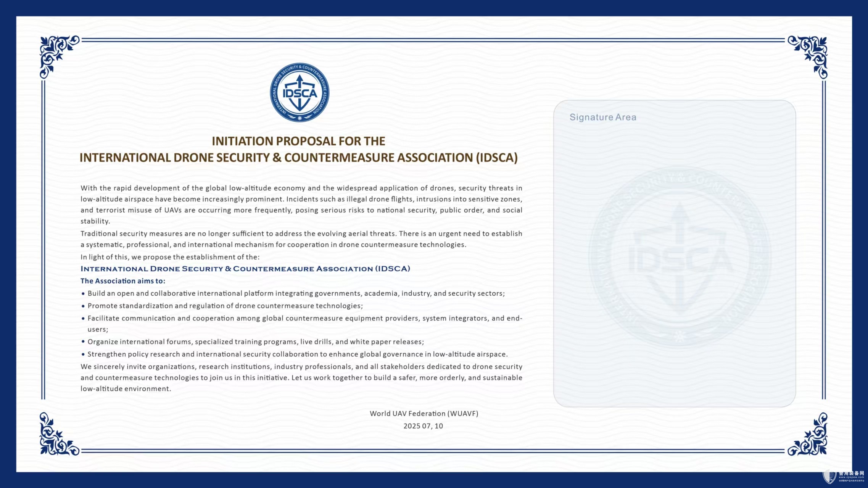868x488 pixels.
Task: Click inside the Signature Area box
Action: (674, 253)
